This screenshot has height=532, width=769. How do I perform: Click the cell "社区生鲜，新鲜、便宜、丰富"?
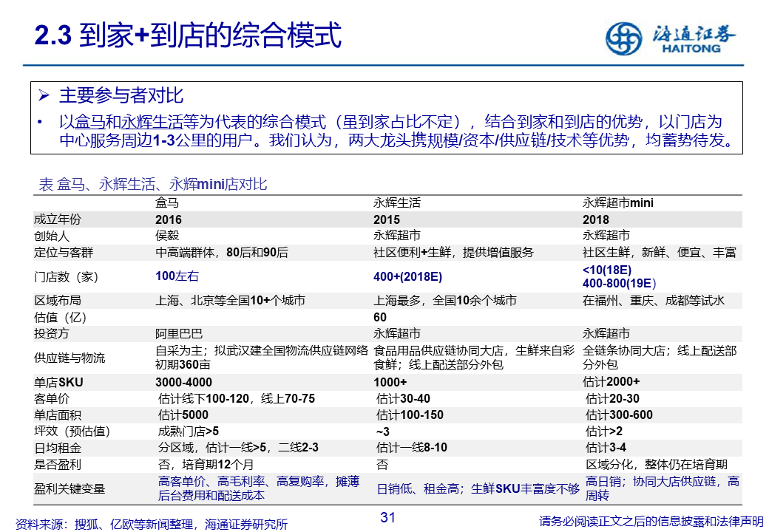(x=660, y=252)
